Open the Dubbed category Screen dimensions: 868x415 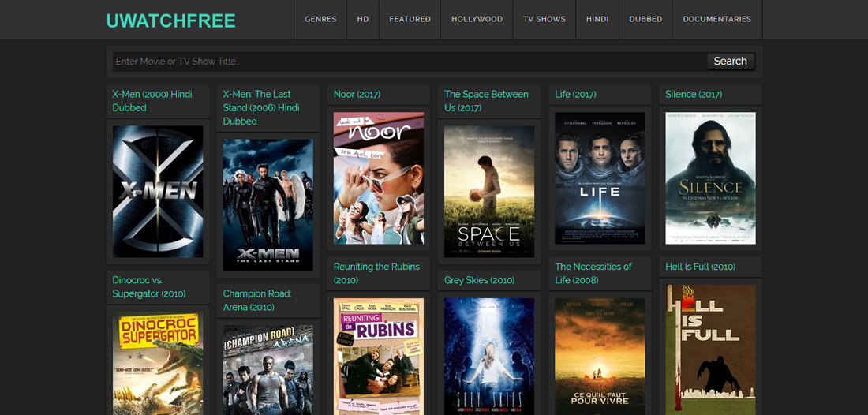click(x=645, y=20)
